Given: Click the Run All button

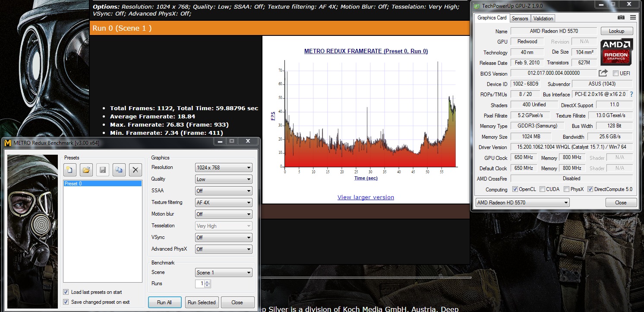Looking at the screenshot, I should point(165,302).
